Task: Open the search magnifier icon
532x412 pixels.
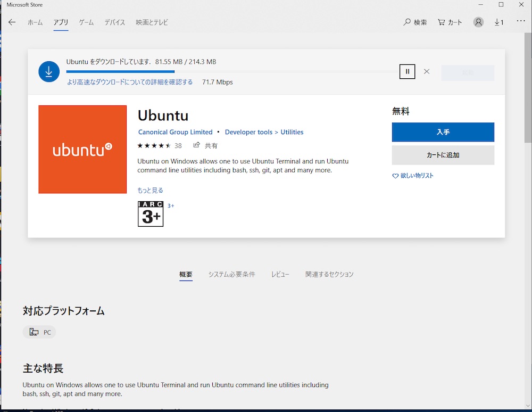Action: click(408, 22)
